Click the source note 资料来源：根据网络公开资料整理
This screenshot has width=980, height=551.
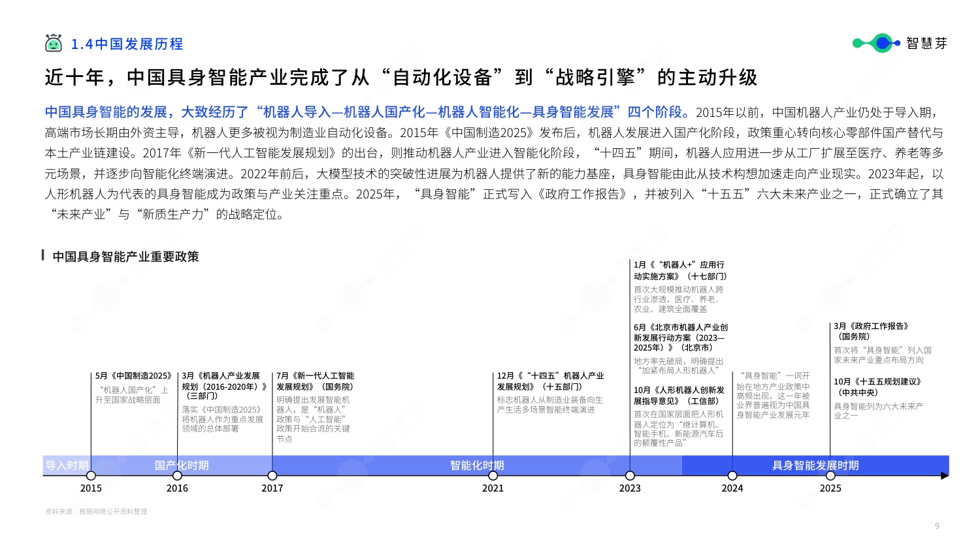click(x=96, y=512)
